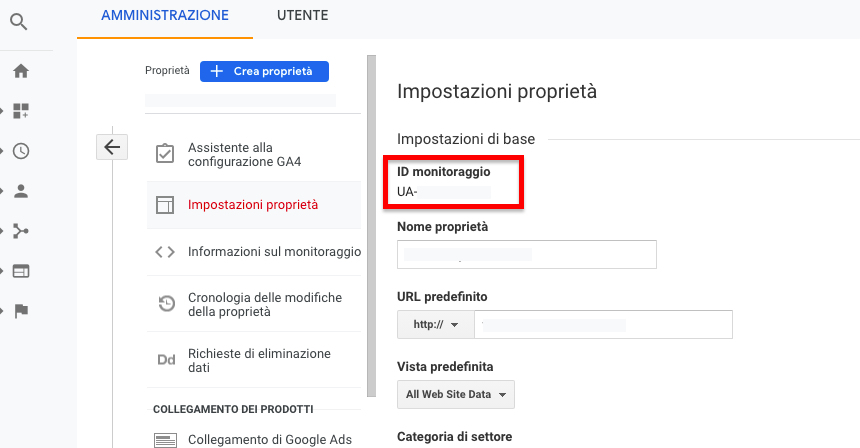The image size is (860, 448).
Task: Switch to the AMMINISTRAZIONE tab
Action: point(165,15)
